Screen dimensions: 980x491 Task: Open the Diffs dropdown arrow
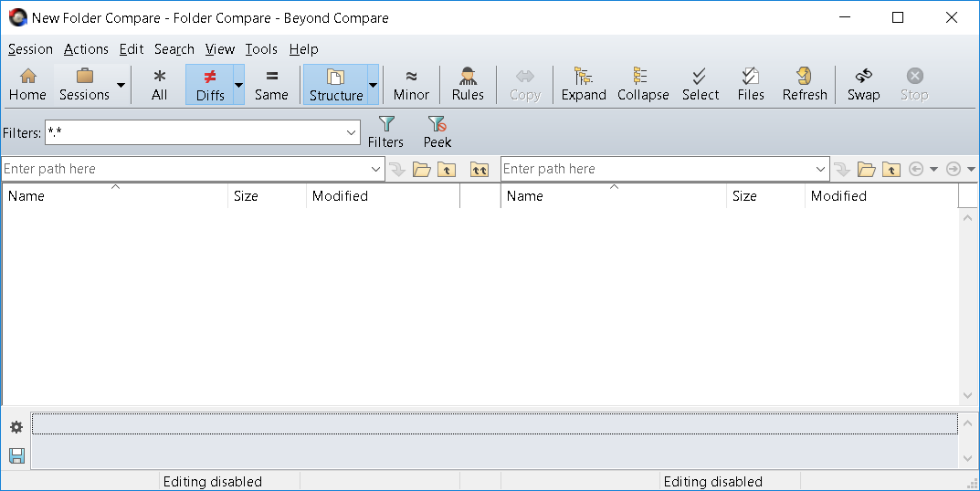click(x=238, y=85)
